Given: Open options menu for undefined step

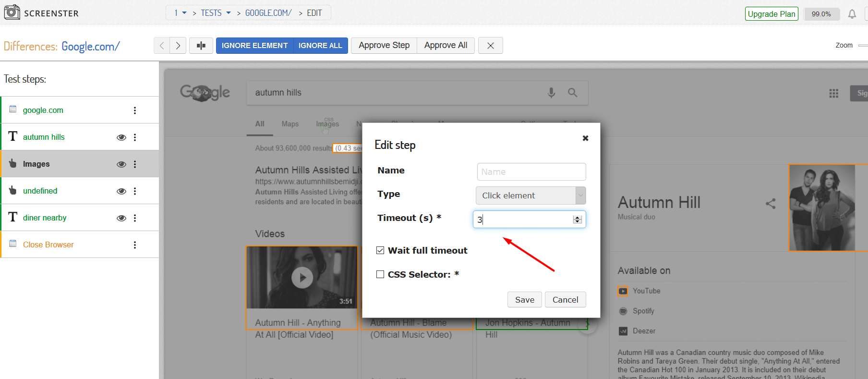Looking at the screenshot, I should tap(135, 191).
